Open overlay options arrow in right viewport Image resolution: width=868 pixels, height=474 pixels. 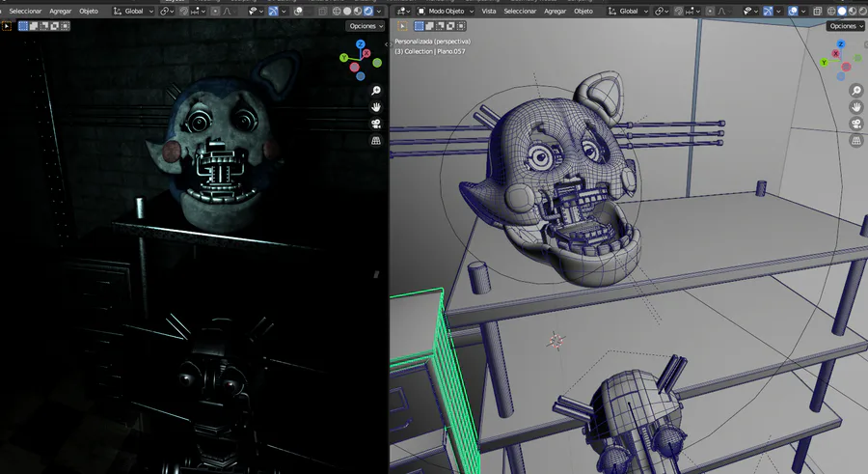coord(803,11)
